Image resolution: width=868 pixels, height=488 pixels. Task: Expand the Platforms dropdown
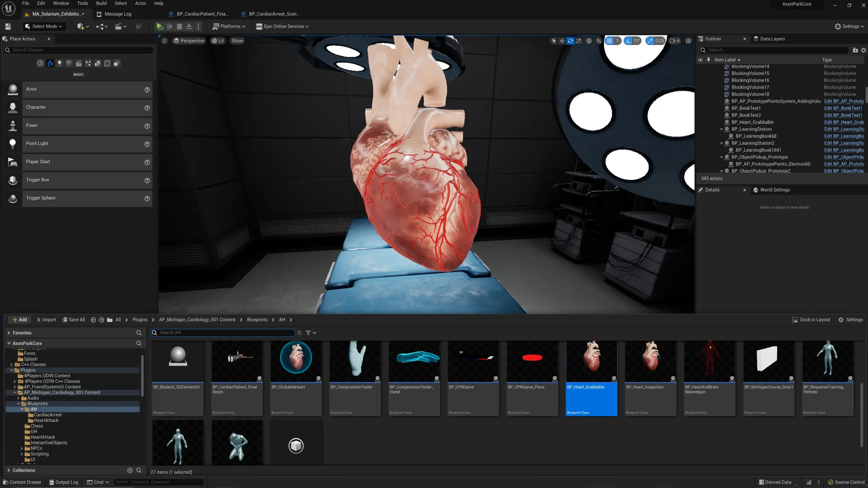click(x=229, y=26)
